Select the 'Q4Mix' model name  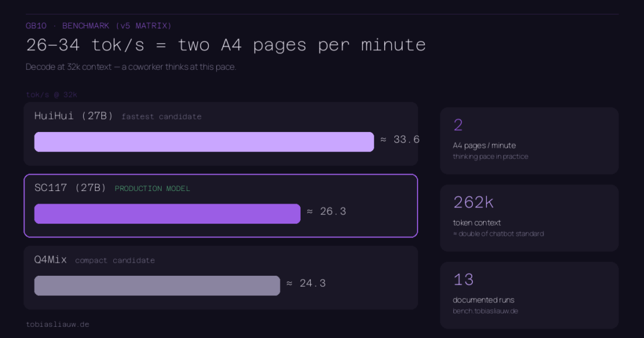click(50, 259)
